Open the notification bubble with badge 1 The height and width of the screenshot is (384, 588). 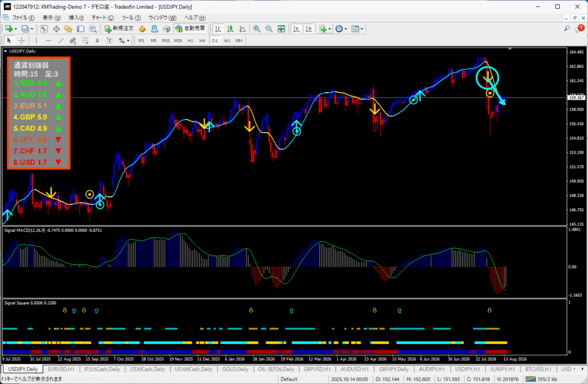click(580, 29)
